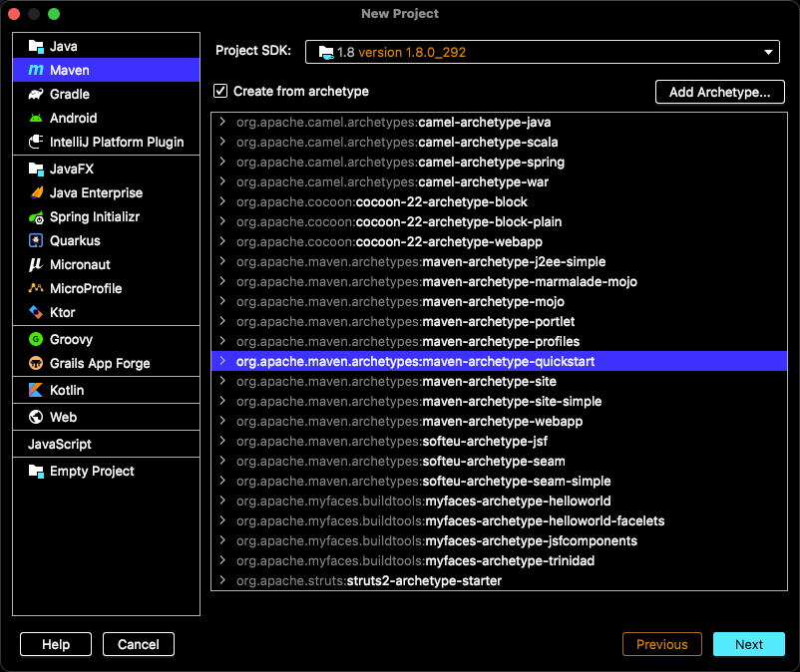Screen dimensions: 800x672
Task: Click the Empty Project folder icon
Action: pos(36,472)
